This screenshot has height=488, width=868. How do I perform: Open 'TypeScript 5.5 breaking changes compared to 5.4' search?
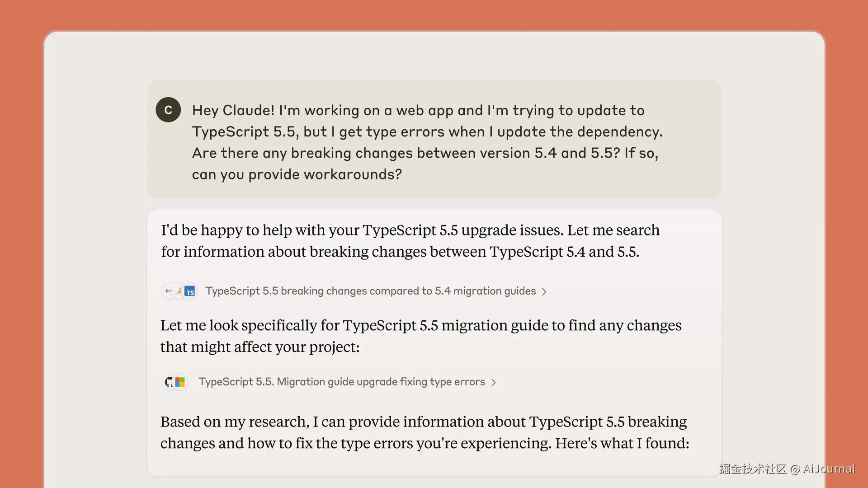[x=370, y=291]
